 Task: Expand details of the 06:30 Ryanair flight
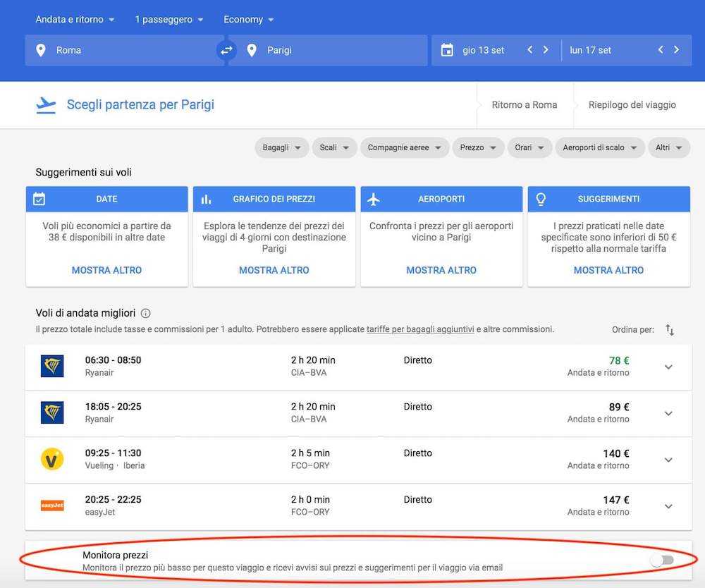point(668,366)
